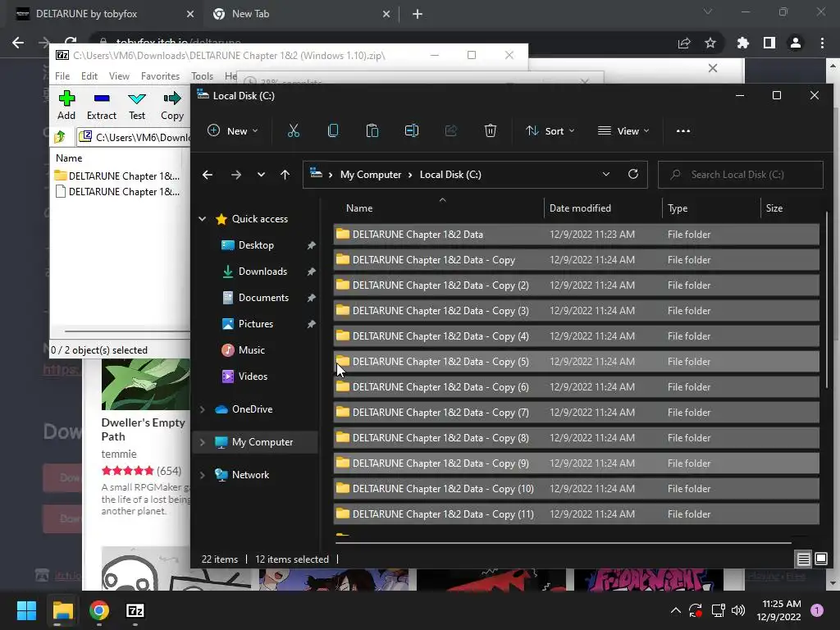Viewport: 840px width, 630px height.
Task: Switch to details view icon in status bar
Action: 804,559
